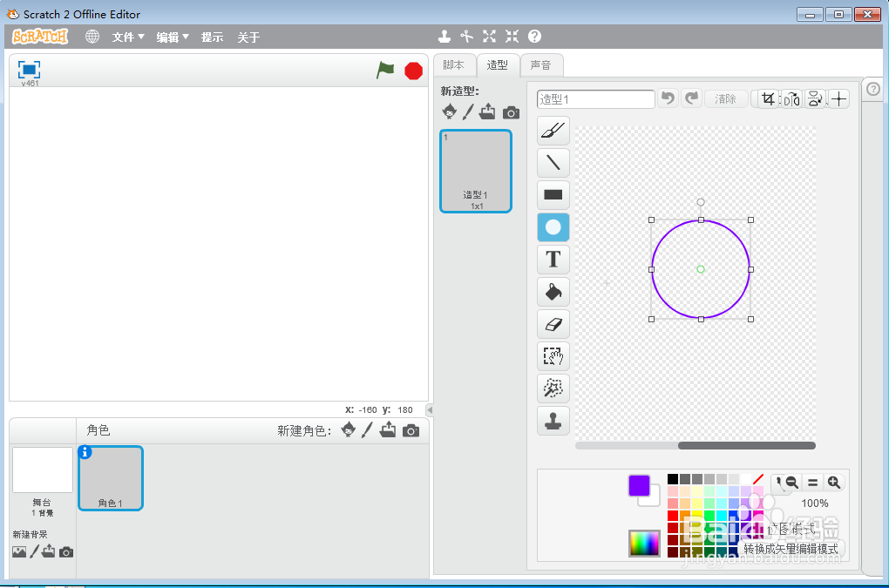Upload sprite from file

pyautogui.click(x=388, y=430)
